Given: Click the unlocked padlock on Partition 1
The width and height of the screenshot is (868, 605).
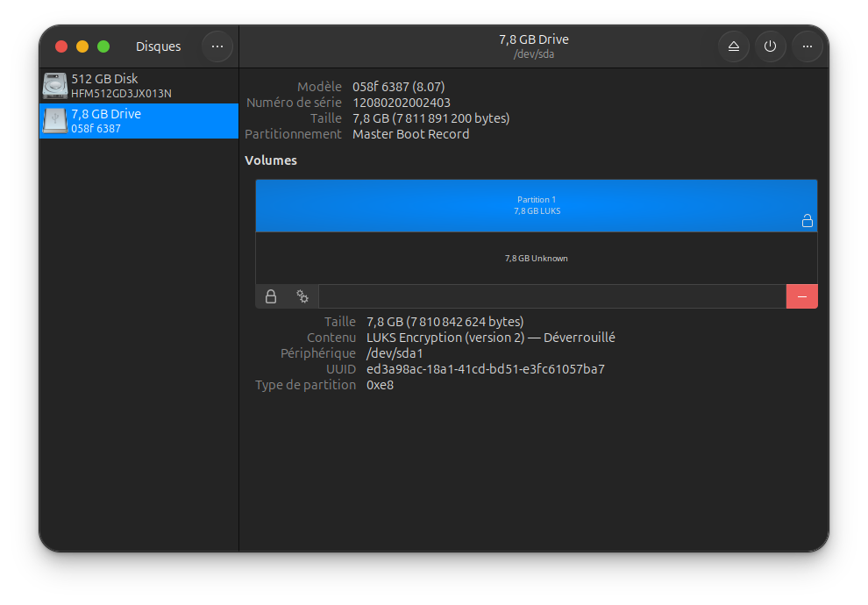Looking at the screenshot, I should 808,221.
